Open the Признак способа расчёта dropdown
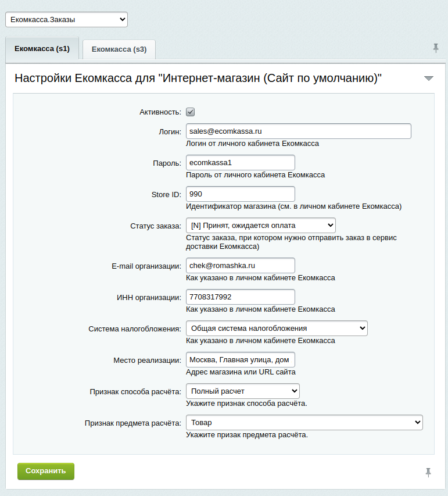448x496 pixels. pos(242,391)
